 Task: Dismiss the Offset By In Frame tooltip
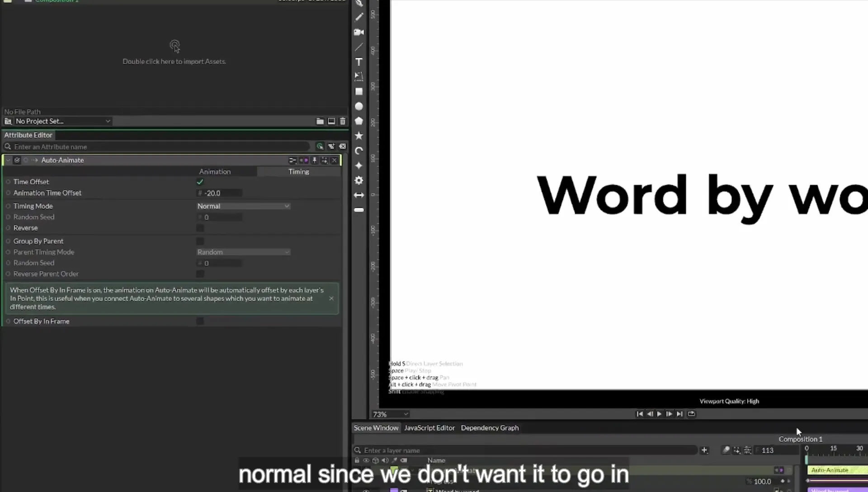pyautogui.click(x=331, y=298)
